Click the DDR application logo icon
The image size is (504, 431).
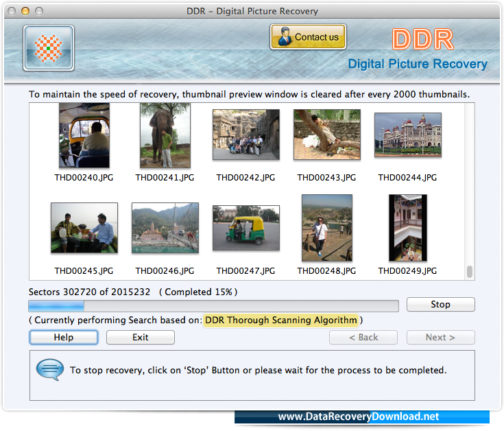49,48
